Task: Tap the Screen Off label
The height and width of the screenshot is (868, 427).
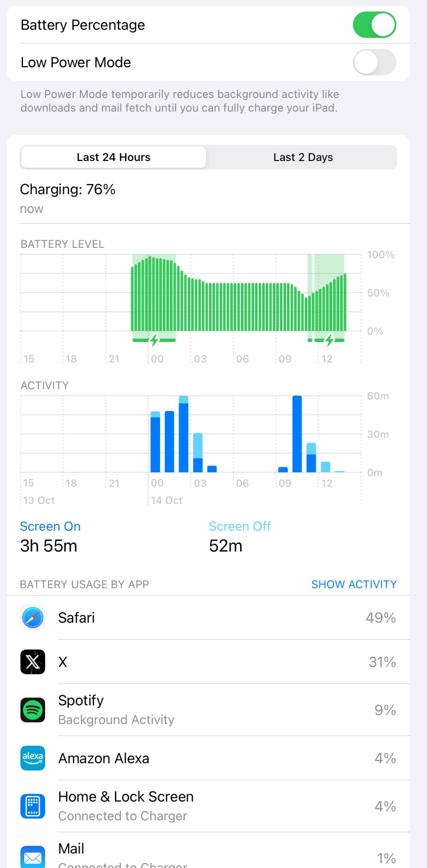Action: (240, 526)
